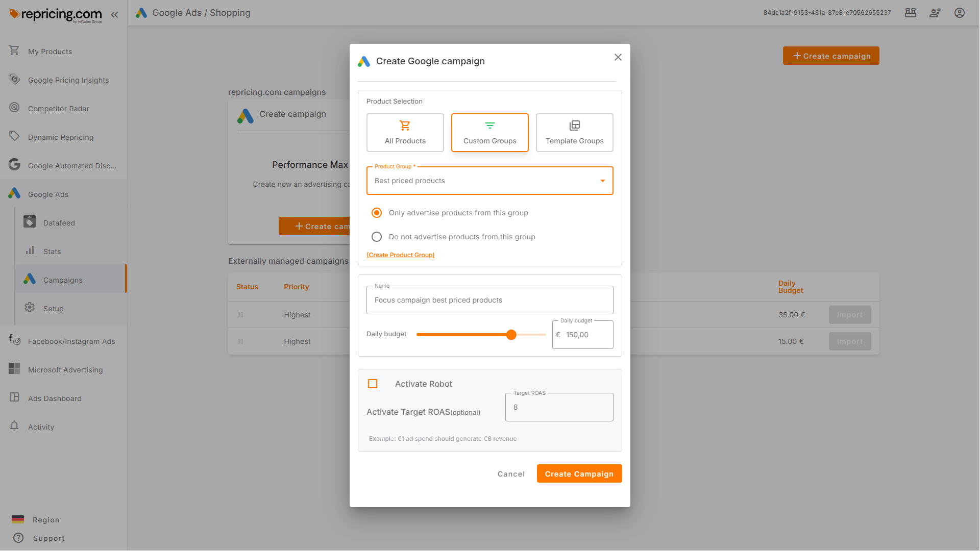The width and height of the screenshot is (980, 551).
Task: Select Template Groups option card
Action: (x=575, y=133)
